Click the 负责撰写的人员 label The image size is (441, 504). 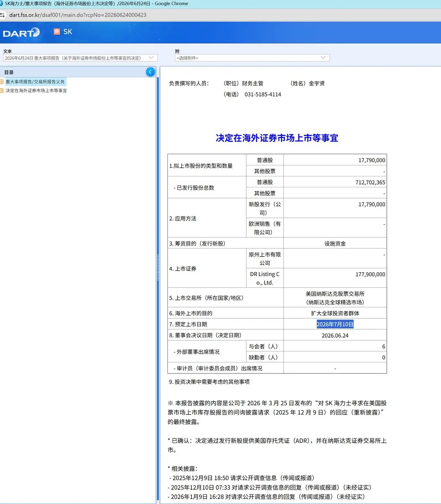pos(189,83)
